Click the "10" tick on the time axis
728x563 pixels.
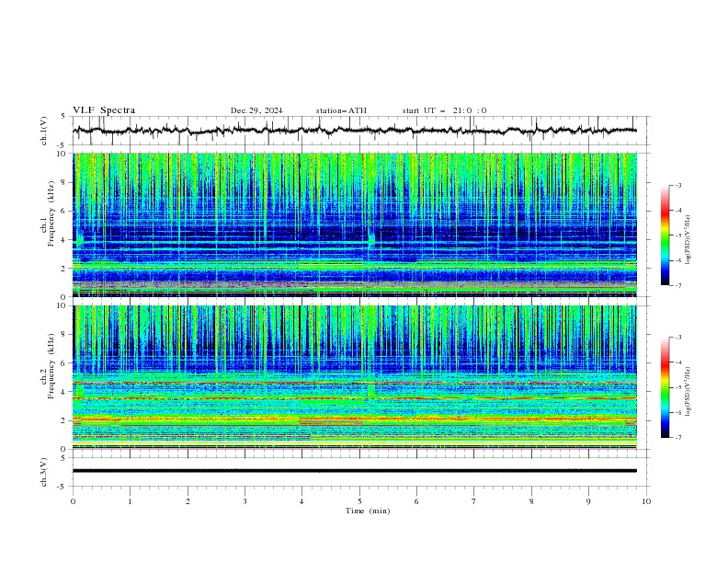646,501
